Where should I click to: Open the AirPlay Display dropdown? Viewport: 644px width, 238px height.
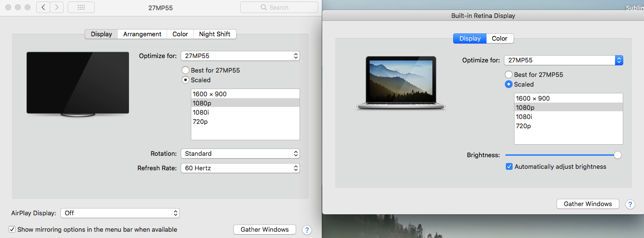tap(120, 213)
